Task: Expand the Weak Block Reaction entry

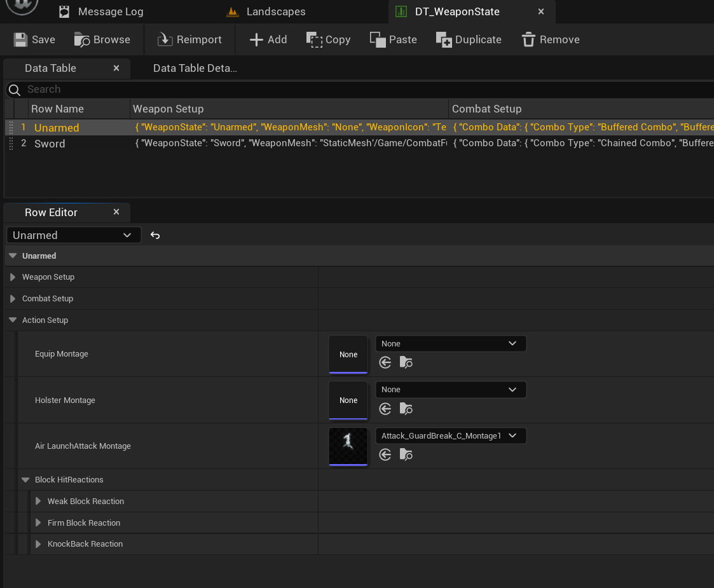Action: 38,501
